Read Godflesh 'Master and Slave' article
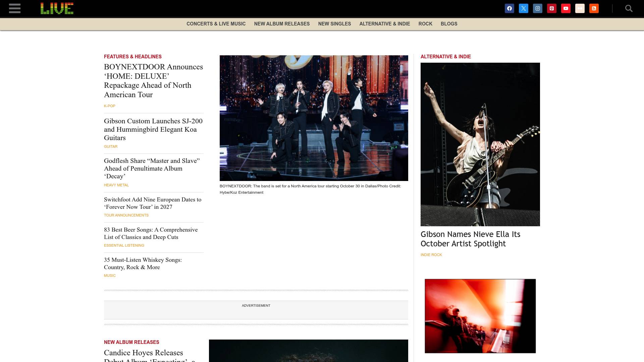The image size is (644, 362). [x=152, y=169]
